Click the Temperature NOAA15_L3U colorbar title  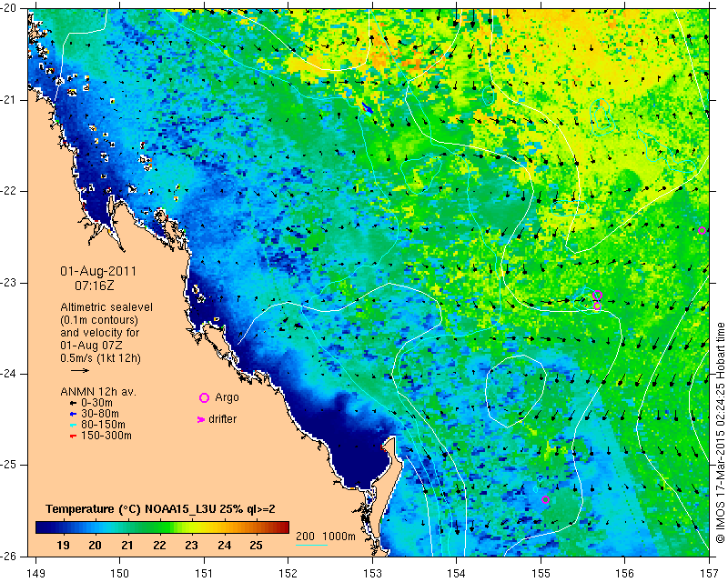point(160,509)
